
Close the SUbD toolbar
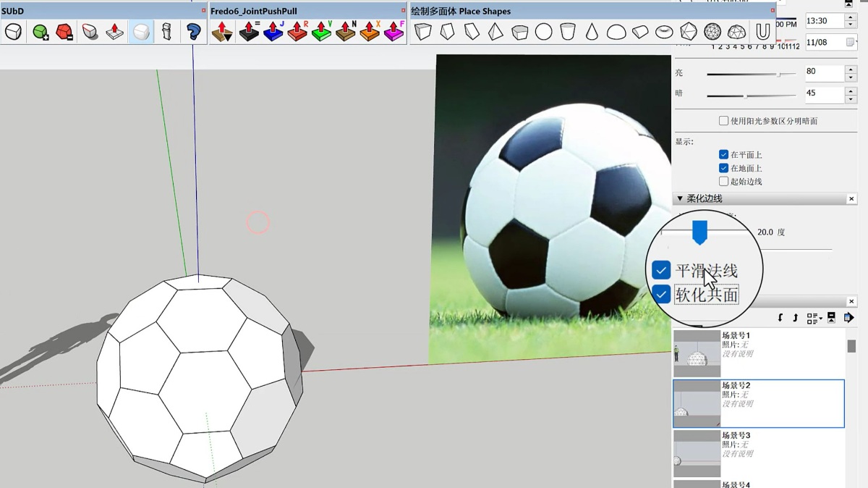pos(203,10)
